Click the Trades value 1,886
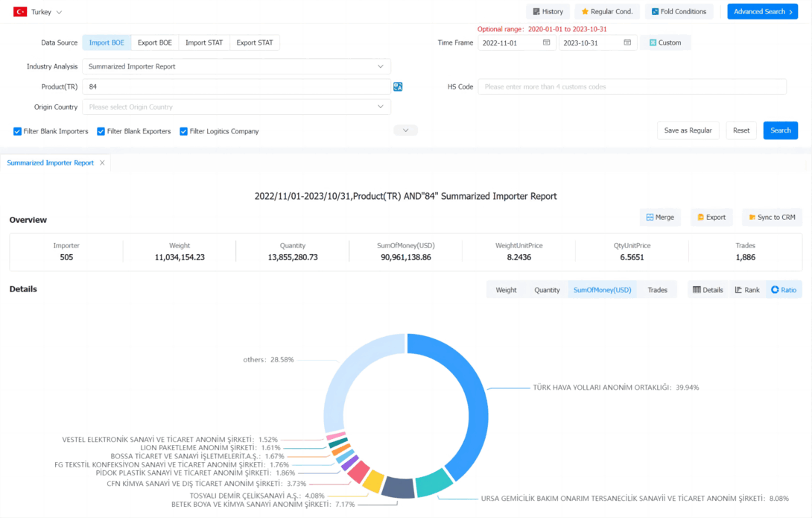Viewport: 812px width, 518px height. 745,257
